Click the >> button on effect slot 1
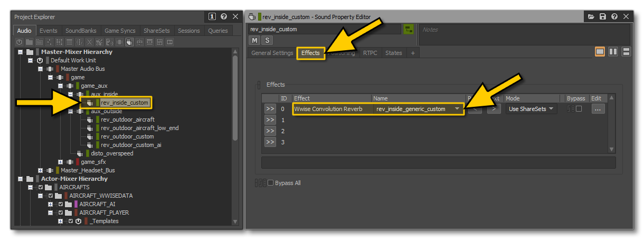This screenshot has width=644, height=240. click(x=270, y=120)
